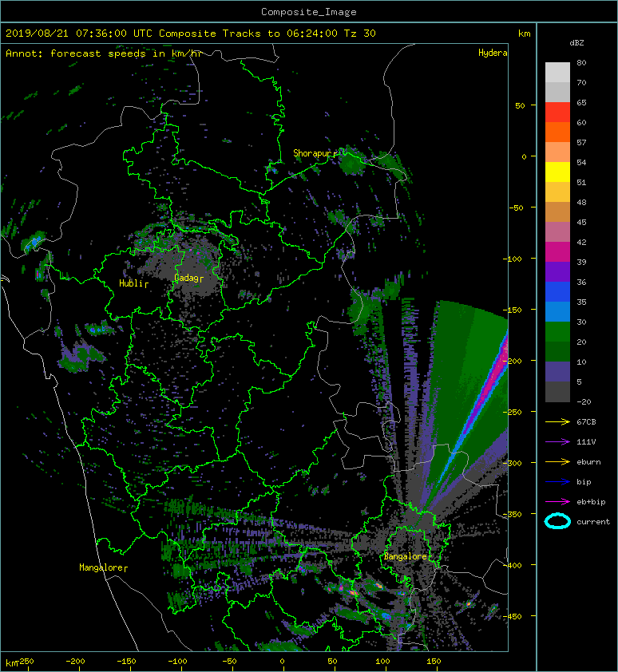Click the 'Annot: forecast speeds in km/hr' line
Viewport: 618px width, 672px height.
(104, 53)
